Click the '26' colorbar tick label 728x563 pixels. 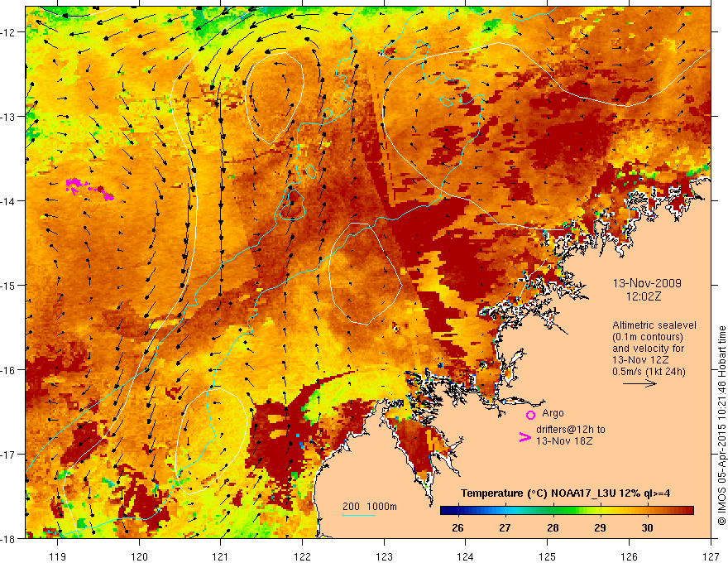(x=457, y=527)
